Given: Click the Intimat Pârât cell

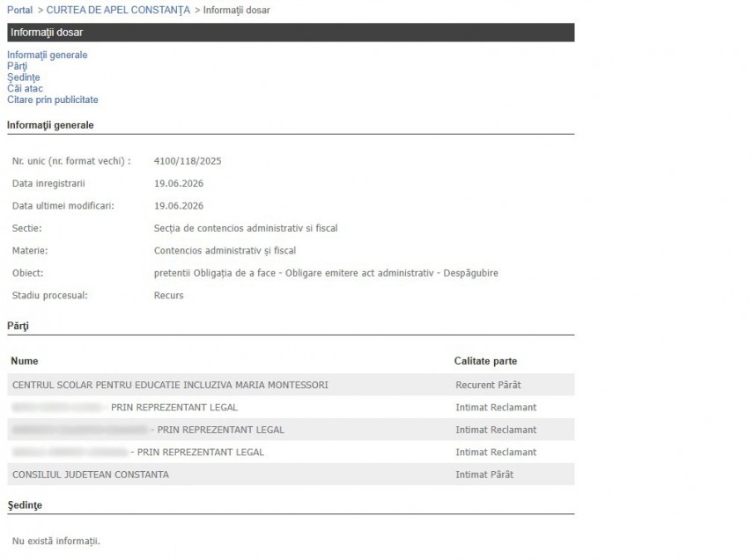Looking at the screenshot, I should point(484,475).
